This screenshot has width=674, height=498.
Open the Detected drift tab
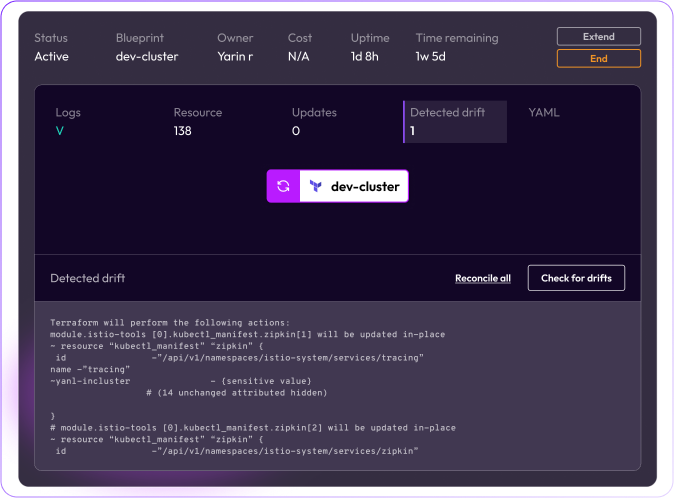(447, 113)
